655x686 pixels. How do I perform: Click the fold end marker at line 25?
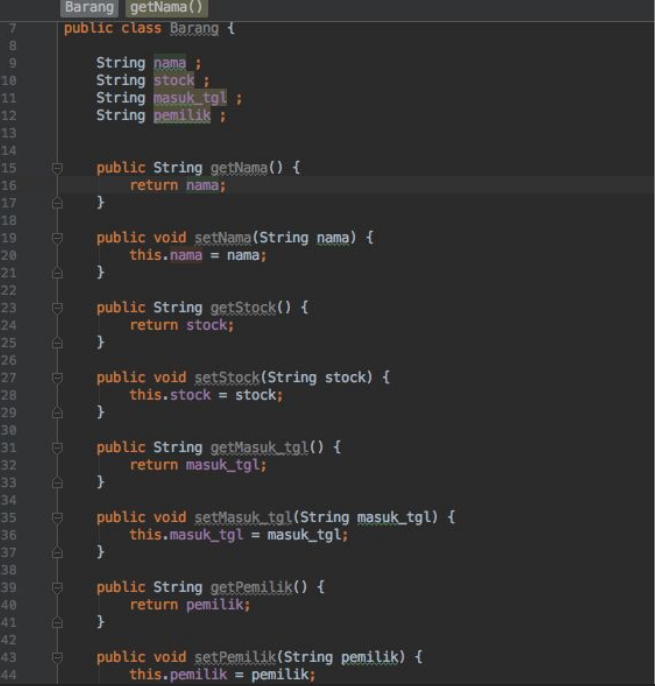57,343
